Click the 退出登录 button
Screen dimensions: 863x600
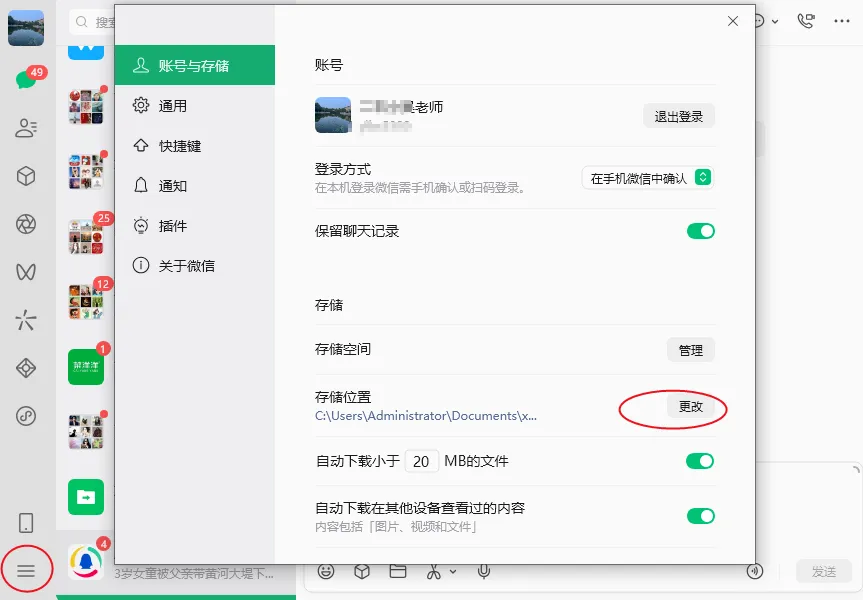point(679,116)
